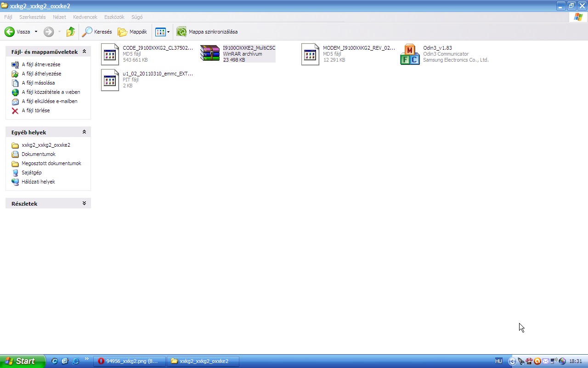Click the rename file icon in sidebar
Image resolution: width=588 pixels, height=368 pixels.
click(15, 64)
